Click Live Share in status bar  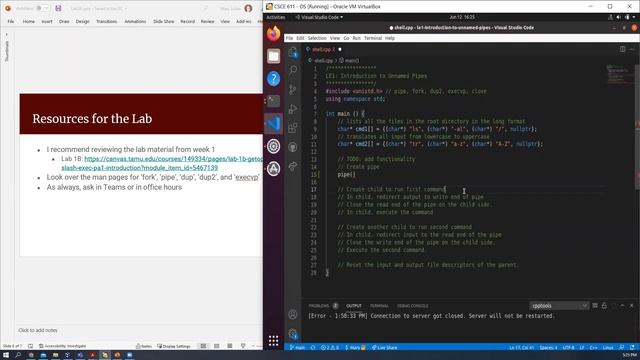[x=384, y=348]
